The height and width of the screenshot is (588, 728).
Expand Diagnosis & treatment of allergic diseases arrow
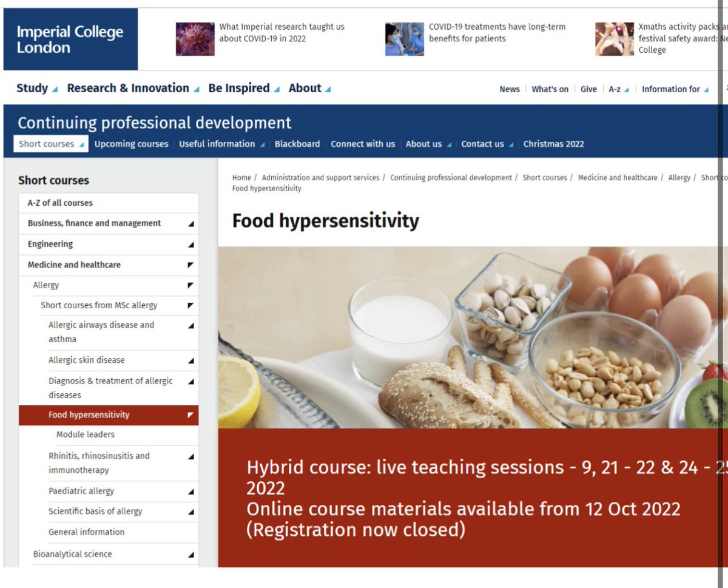190,382
